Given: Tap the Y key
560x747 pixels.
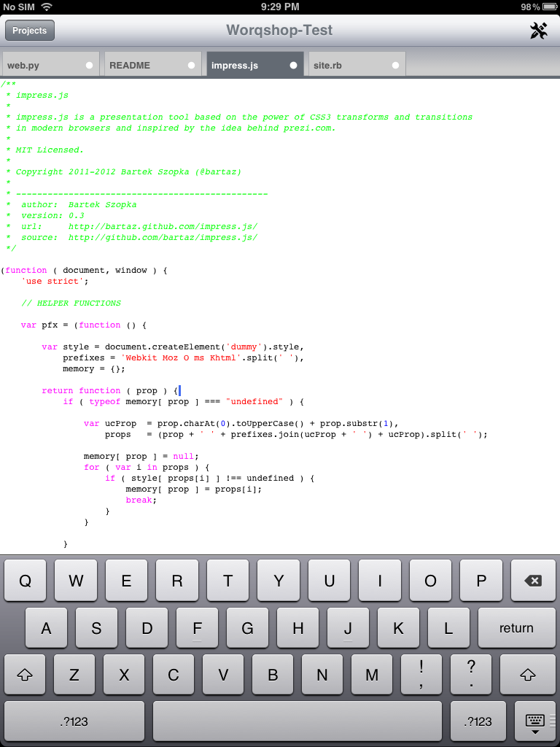Looking at the screenshot, I should tap(279, 580).
